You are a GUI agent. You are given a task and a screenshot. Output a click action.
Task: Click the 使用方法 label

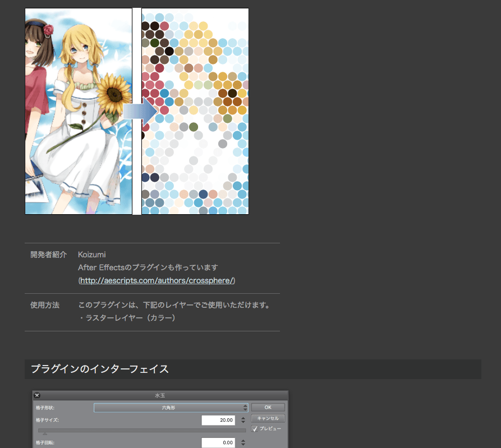(45, 305)
